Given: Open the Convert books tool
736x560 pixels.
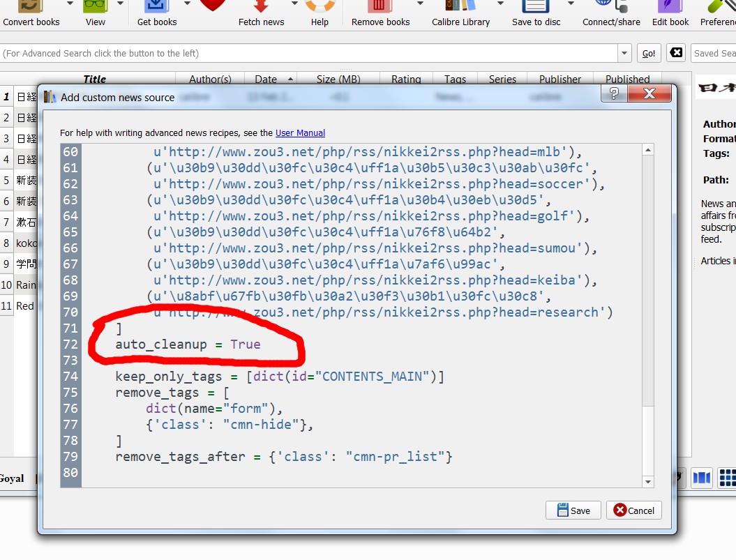Looking at the screenshot, I should point(31,14).
